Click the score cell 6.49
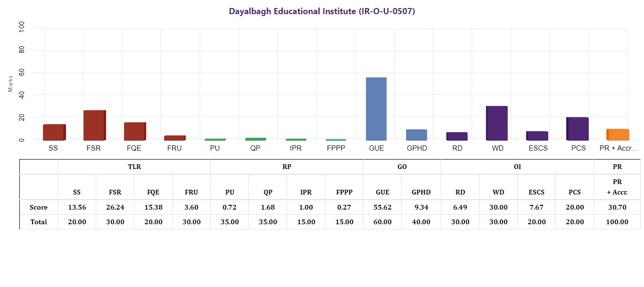 pos(460,207)
